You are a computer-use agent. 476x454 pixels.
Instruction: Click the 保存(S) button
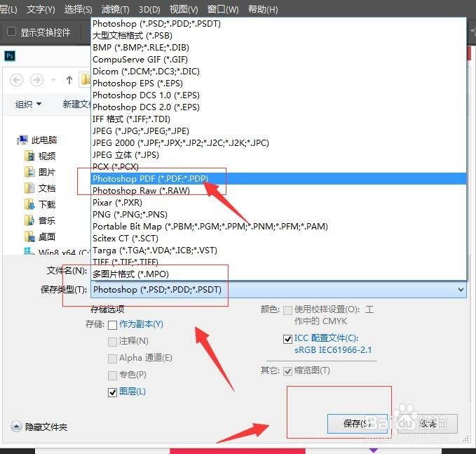[x=358, y=423]
